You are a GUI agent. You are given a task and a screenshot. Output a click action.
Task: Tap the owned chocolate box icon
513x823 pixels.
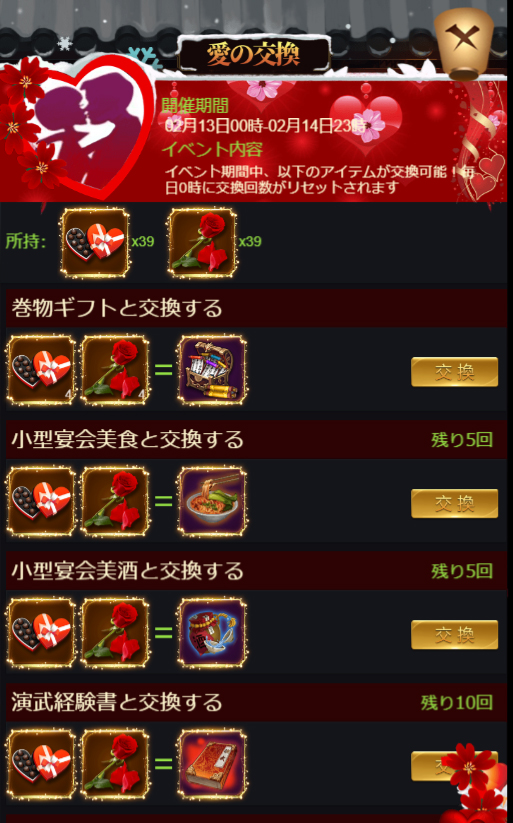coord(95,242)
